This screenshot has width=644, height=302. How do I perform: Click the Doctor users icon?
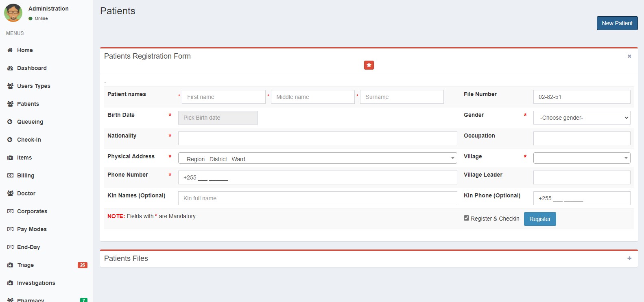[x=10, y=193]
